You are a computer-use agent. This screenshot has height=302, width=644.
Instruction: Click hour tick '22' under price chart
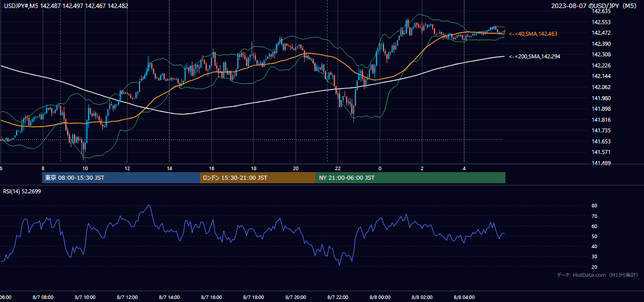pos(338,169)
